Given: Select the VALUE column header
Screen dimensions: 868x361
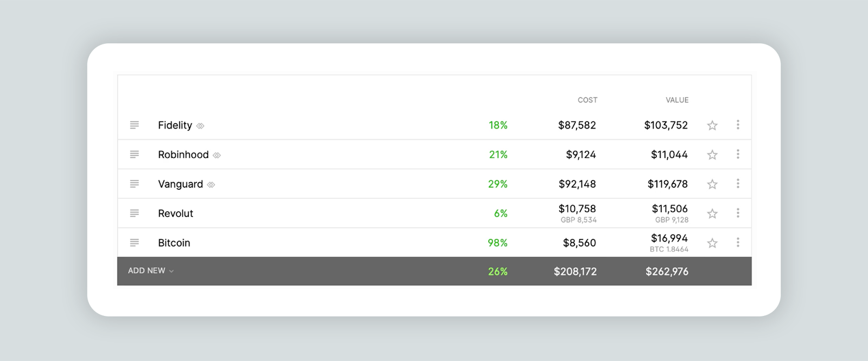Looking at the screenshot, I should (677, 100).
